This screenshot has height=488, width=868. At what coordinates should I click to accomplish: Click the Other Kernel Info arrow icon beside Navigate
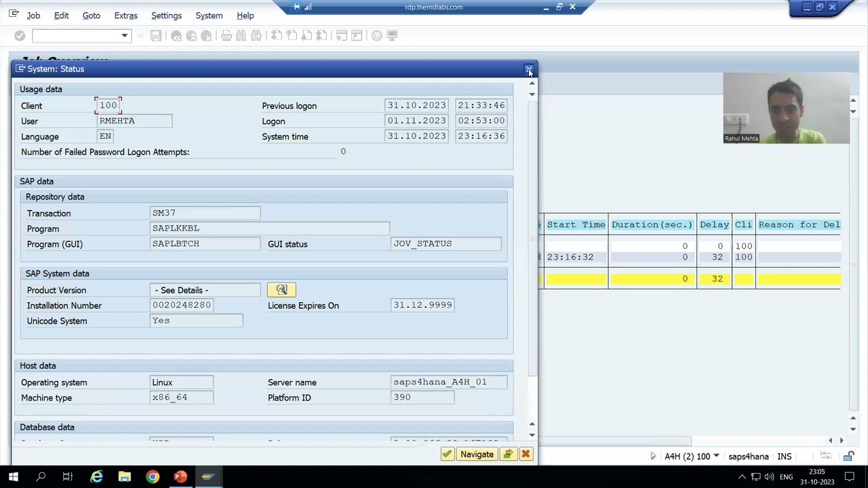point(508,454)
